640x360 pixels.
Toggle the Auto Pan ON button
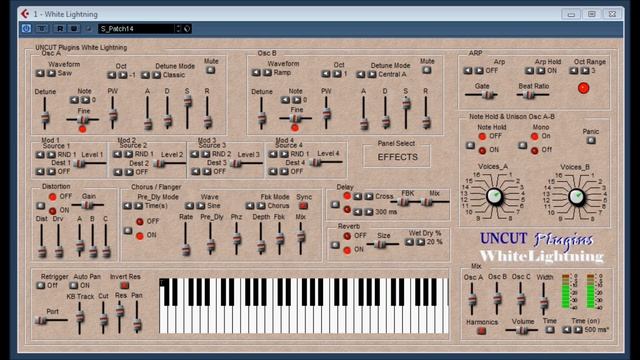(73, 285)
